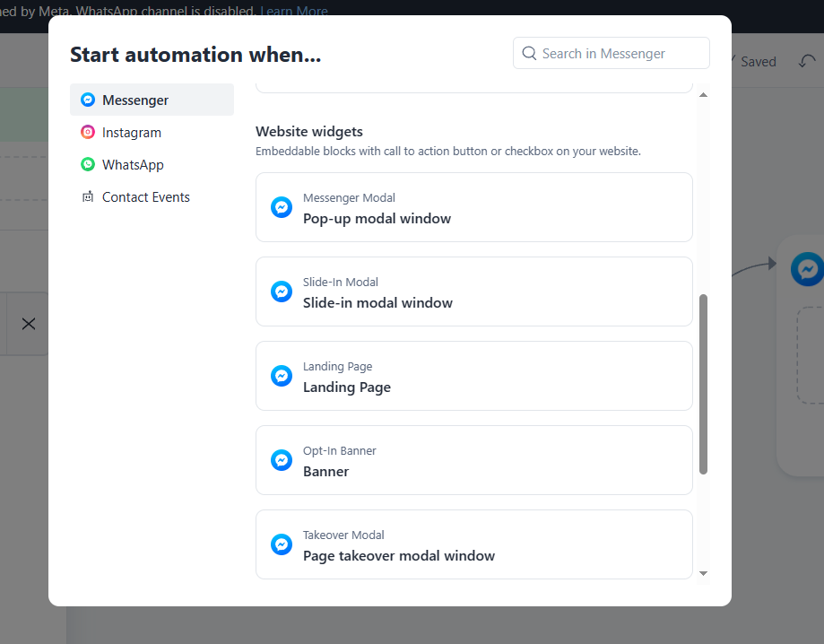
Task: Click the scroll up arrow of the list
Action: click(x=703, y=95)
